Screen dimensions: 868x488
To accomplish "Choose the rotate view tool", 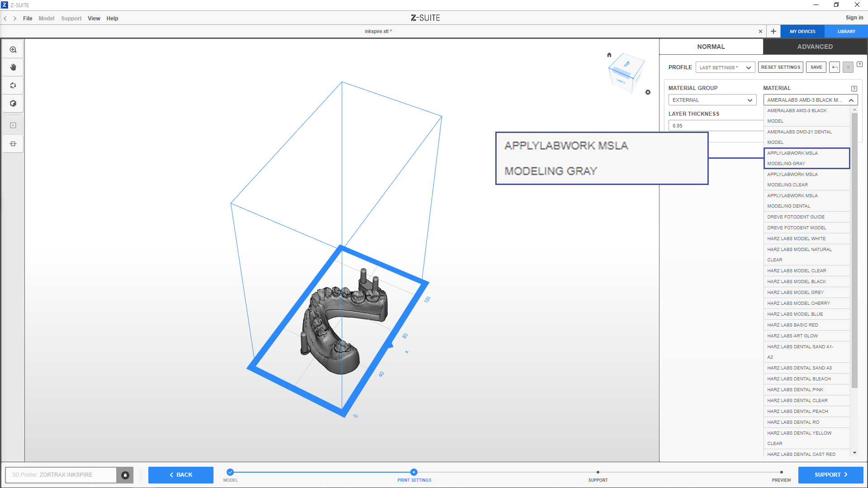I will coord(13,85).
